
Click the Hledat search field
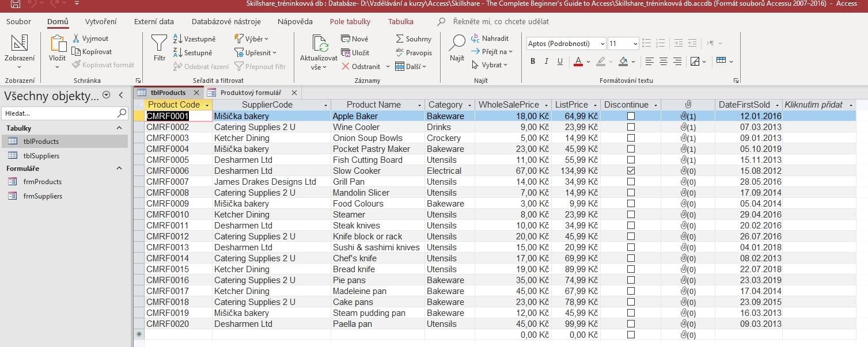(59, 113)
